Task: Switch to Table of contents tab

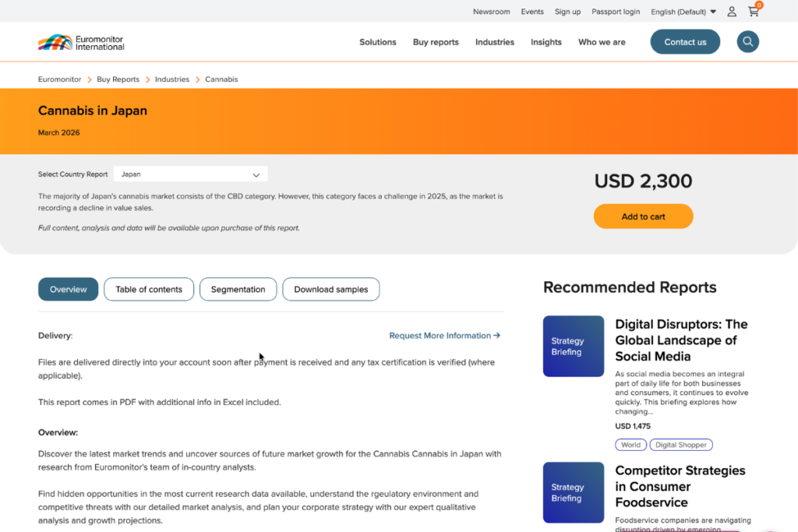Action: 149,289
